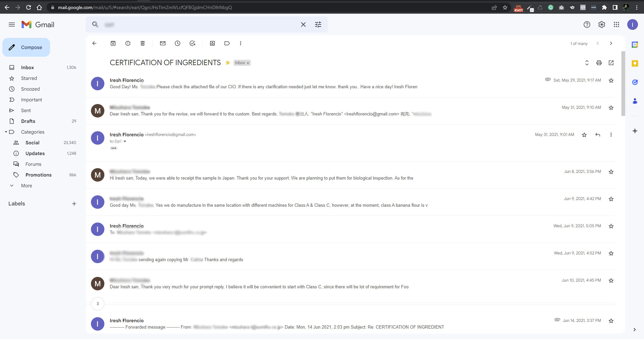This screenshot has width=644, height=339.
Task: Move conversation to another folder
Action: (x=212, y=43)
